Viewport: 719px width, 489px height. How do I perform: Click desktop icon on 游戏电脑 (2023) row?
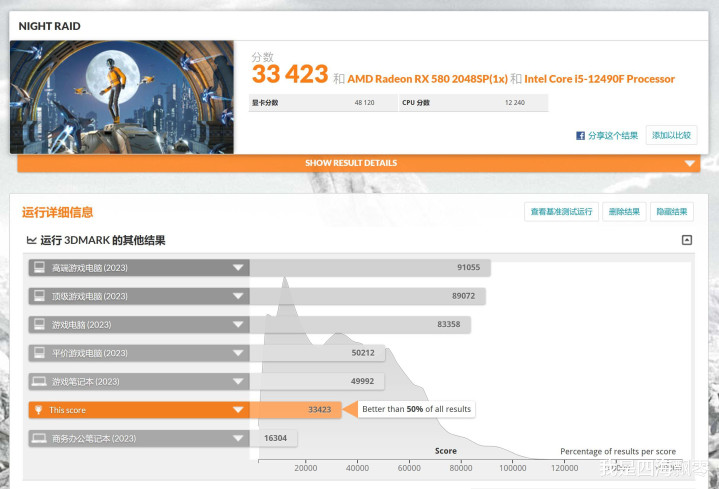pyautogui.click(x=39, y=324)
